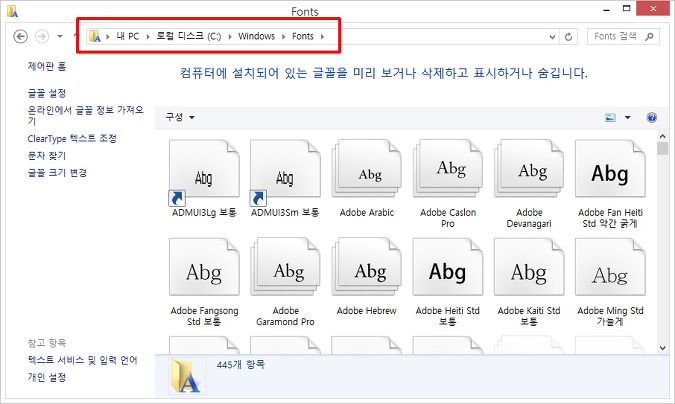Click the change view icon
The height and width of the screenshot is (404, 675).
(610, 117)
